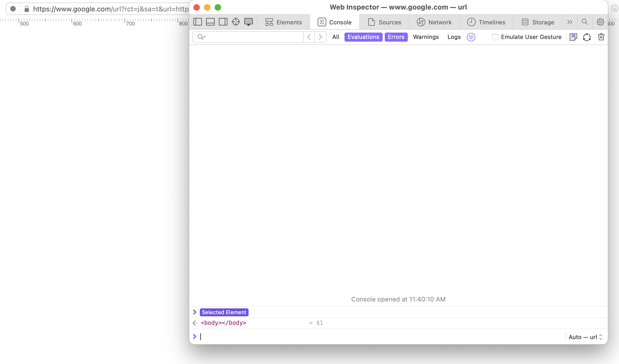Image resolution: width=619 pixels, height=364 pixels.
Task: Click the clear console trash icon
Action: 601,37
